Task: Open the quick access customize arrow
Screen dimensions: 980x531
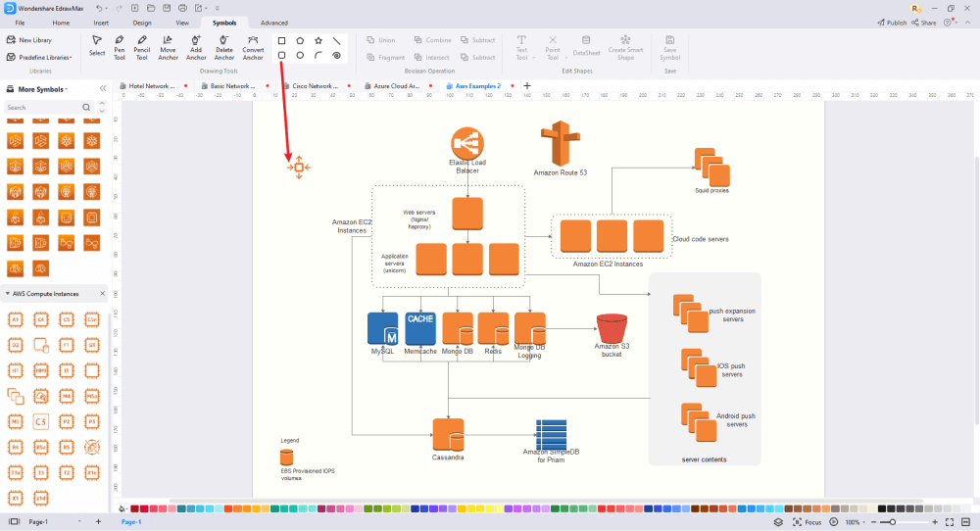Action: pyautogui.click(x=217, y=8)
